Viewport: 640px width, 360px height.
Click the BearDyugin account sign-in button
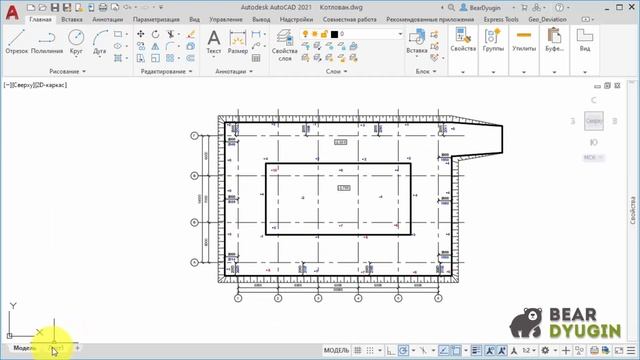(x=480, y=7)
